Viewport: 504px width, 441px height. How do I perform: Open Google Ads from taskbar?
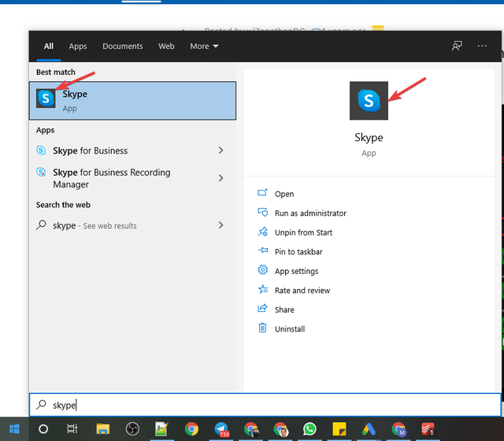pyautogui.click(x=369, y=428)
